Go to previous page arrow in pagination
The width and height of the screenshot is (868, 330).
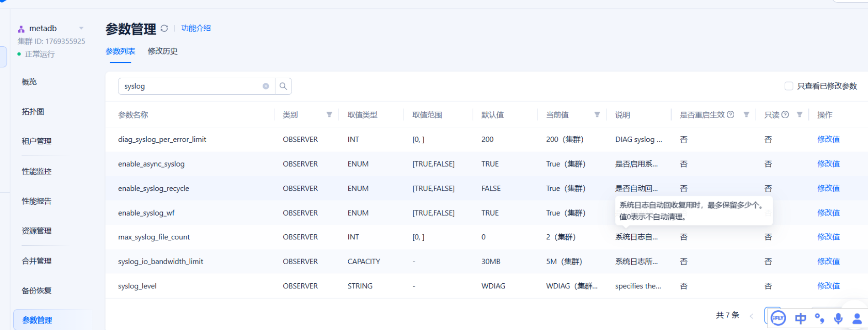(751, 316)
